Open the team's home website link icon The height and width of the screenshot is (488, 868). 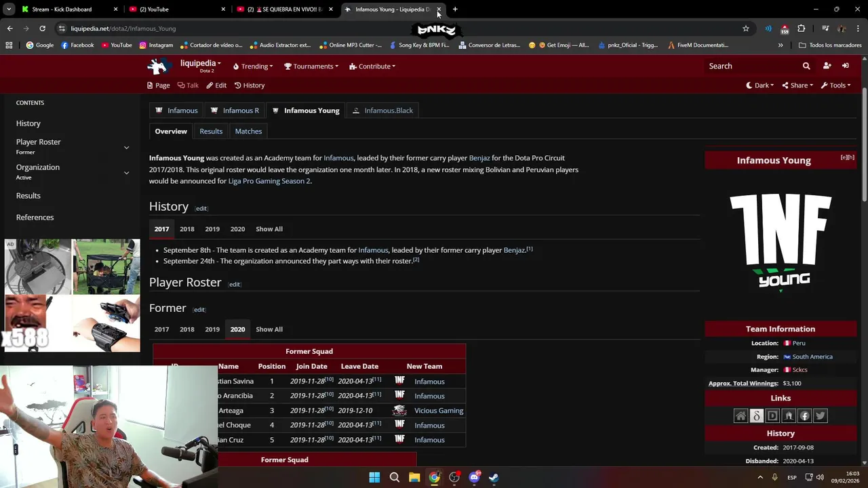click(x=741, y=416)
